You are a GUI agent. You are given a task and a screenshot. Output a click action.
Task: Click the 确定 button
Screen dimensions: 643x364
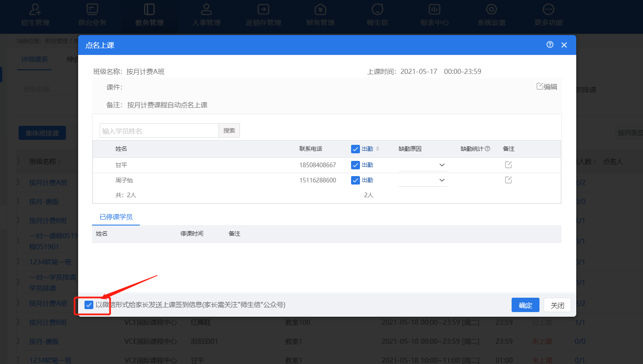526,305
